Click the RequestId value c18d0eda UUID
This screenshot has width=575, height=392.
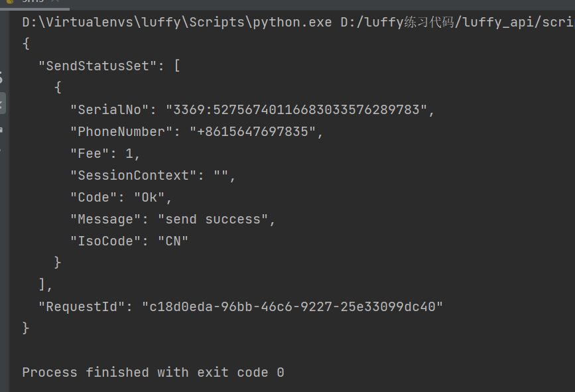click(x=292, y=306)
